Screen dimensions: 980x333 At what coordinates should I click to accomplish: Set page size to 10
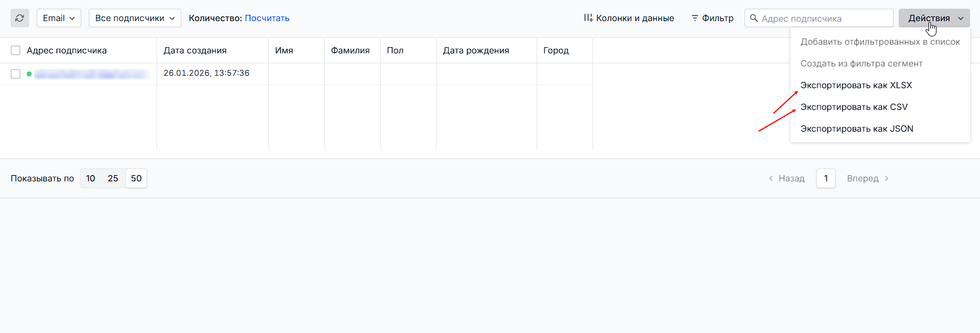point(91,178)
